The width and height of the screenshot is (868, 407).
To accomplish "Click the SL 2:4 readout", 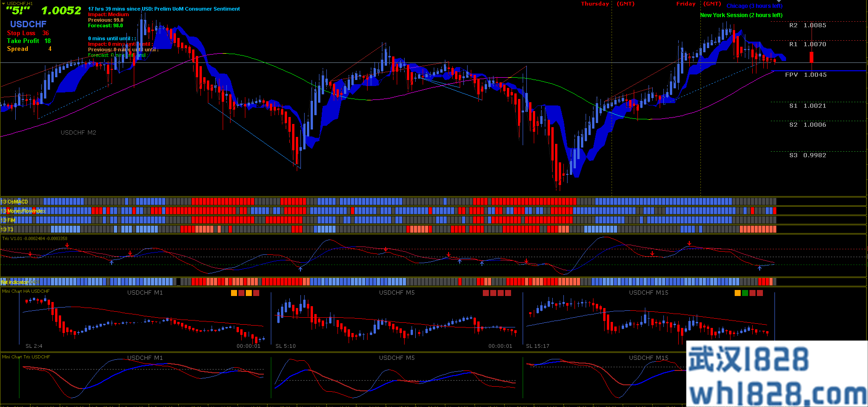I will pyautogui.click(x=34, y=346).
